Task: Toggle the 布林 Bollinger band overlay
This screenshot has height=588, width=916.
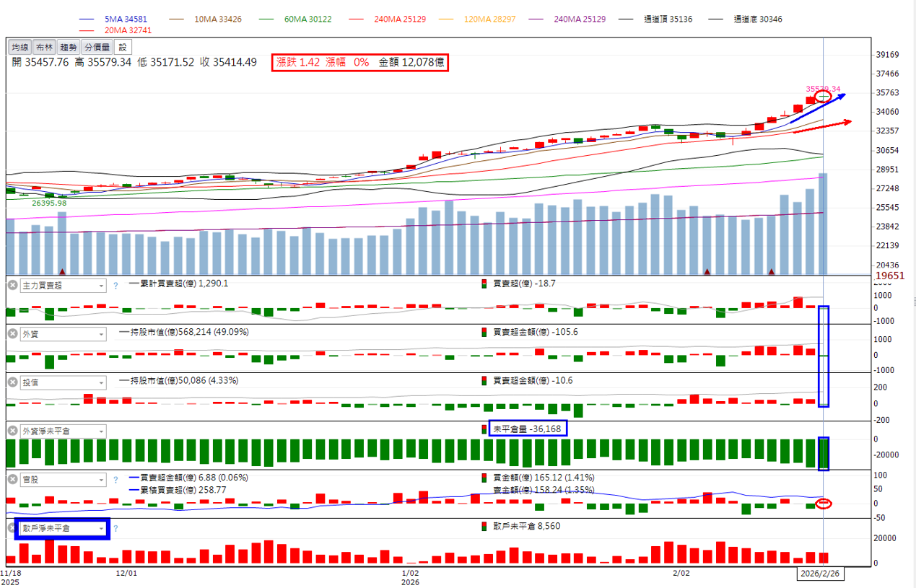Action: click(44, 47)
